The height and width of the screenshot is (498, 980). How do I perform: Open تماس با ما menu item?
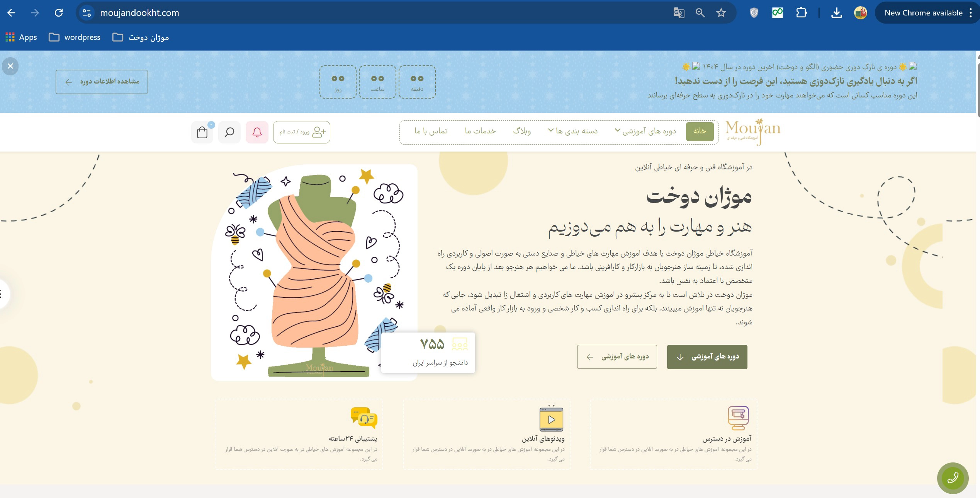(x=431, y=131)
